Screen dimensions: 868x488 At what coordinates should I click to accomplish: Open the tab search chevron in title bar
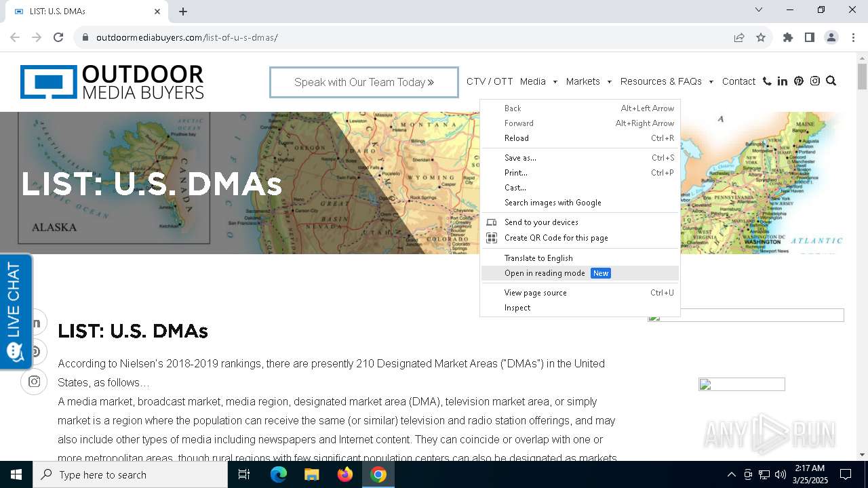[759, 9]
